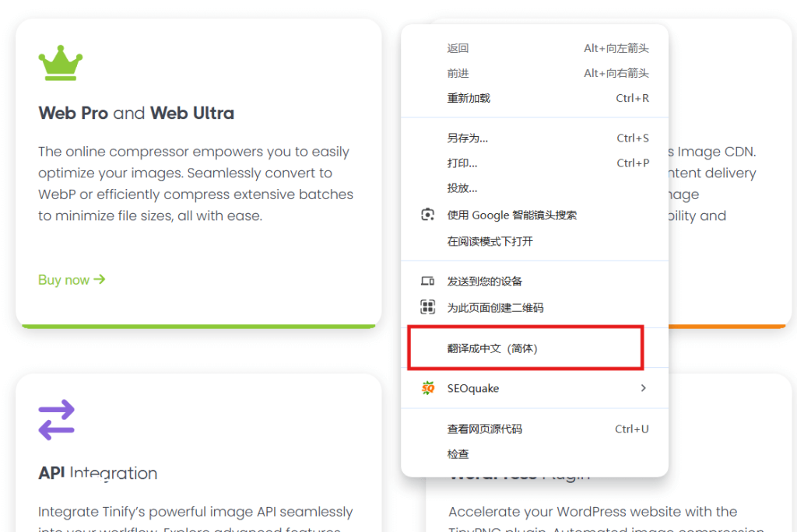Choose 另存为 to save the page
Screen dimensions: 797x532
click(x=469, y=137)
